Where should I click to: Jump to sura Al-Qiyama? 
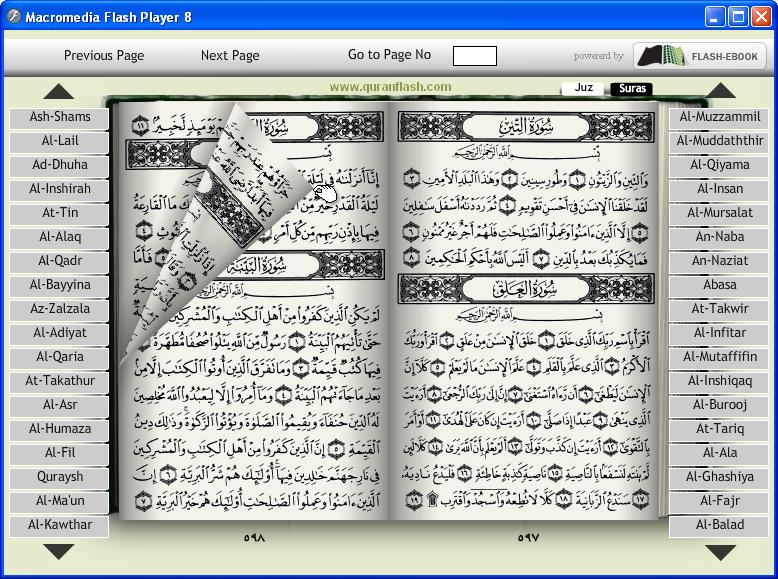(x=719, y=165)
